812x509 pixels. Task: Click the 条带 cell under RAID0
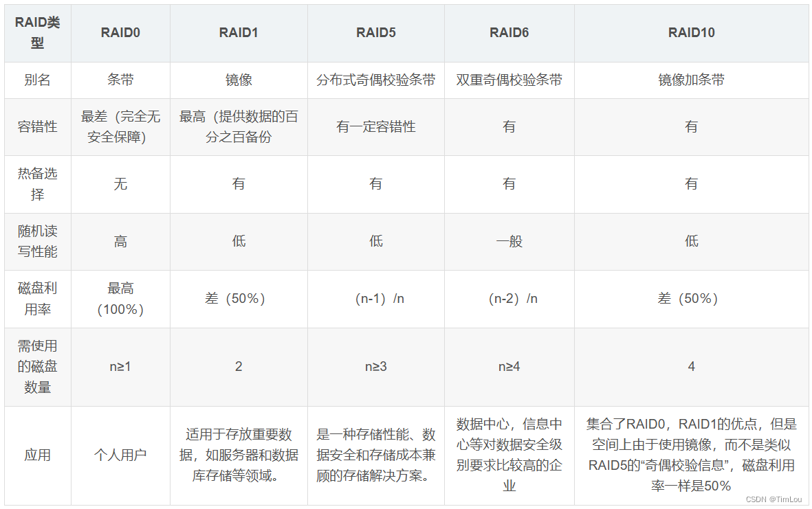tap(120, 80)
